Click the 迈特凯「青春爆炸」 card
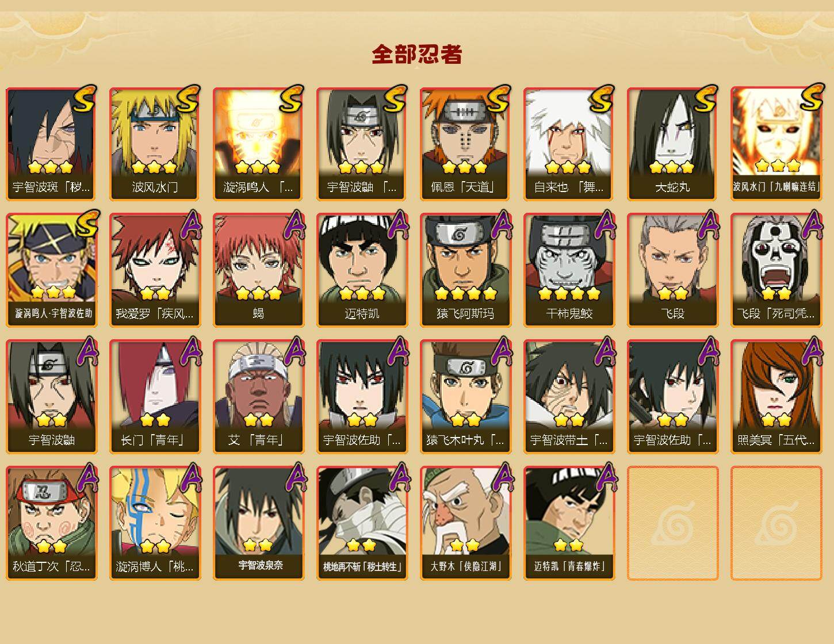This screenshot has height=644, width=834. pos(569,523)
